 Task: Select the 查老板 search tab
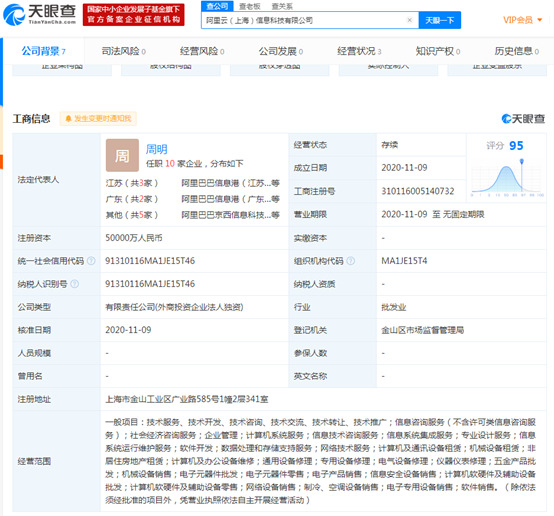tap(250, 6)
